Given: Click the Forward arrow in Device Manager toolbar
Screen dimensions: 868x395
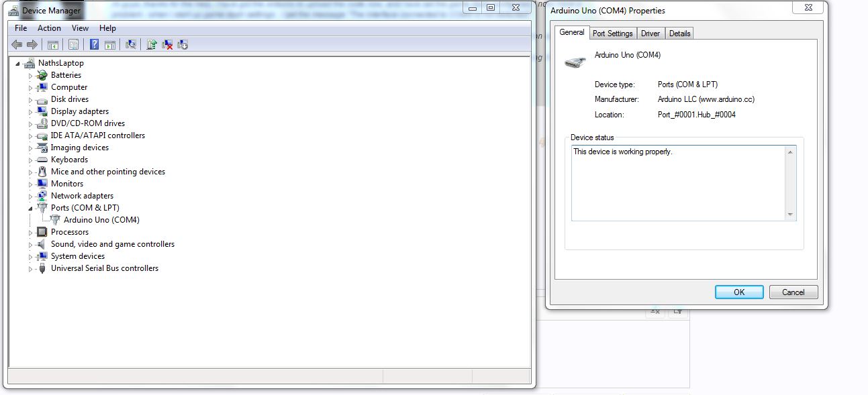Looking at the screenshot, I should (32, 44).
